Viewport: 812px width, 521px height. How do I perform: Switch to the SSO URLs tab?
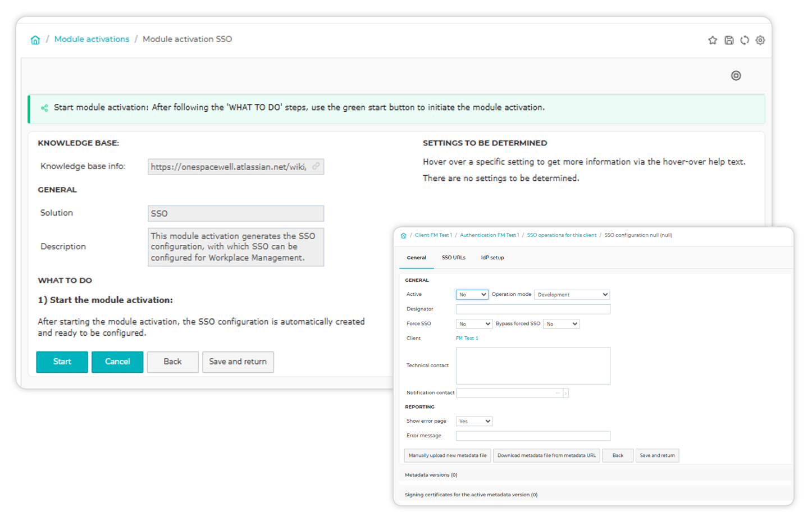[x=454, y=257]
